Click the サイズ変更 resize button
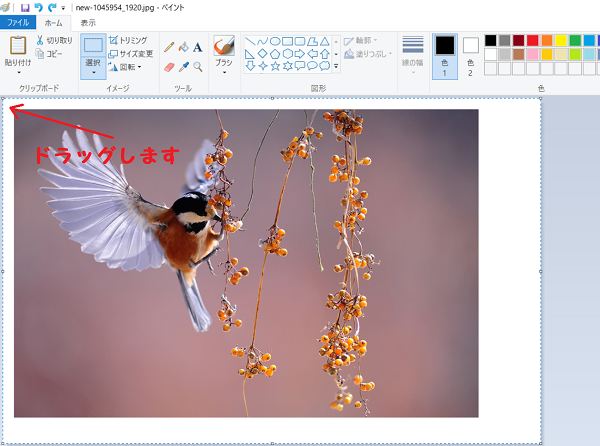 pos(130,54)
